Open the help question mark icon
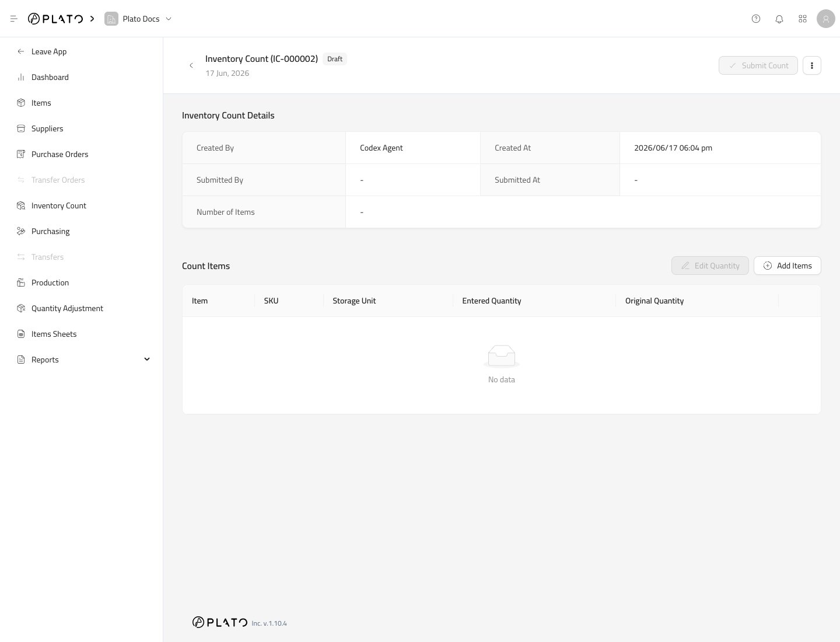Screen dimensions: 840x642 756,19
